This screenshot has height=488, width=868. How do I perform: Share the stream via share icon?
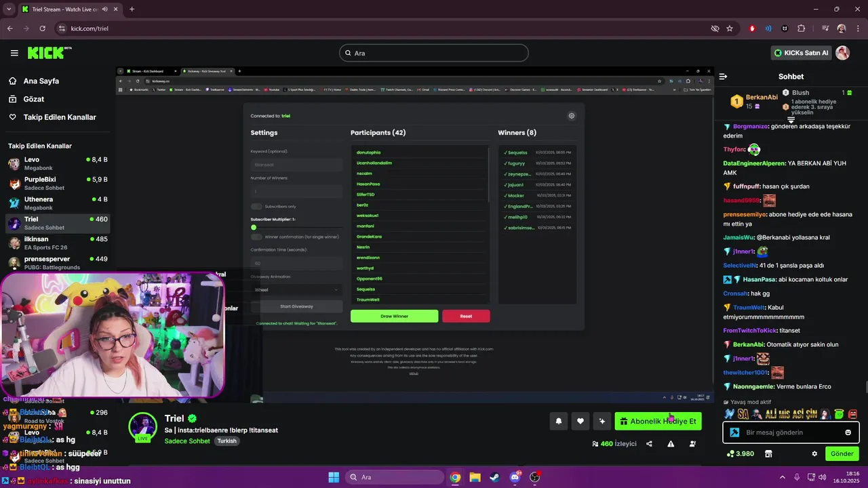tap(649, 444)
